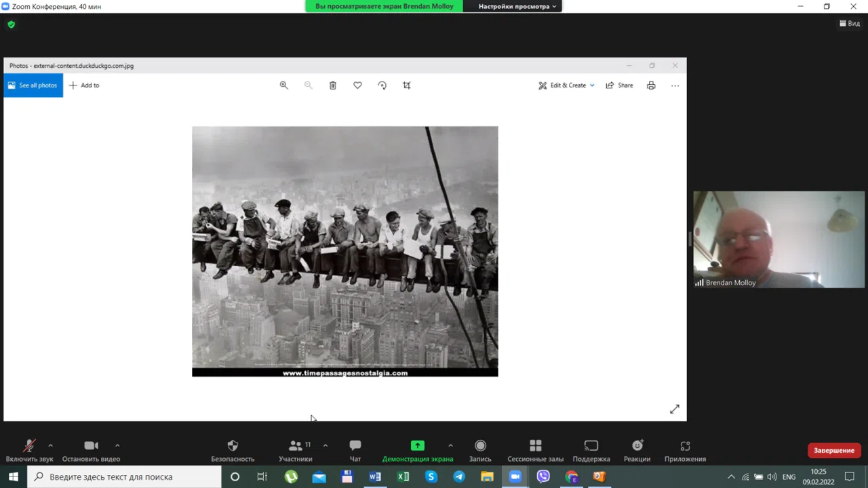Open Реакции reactions menu
This screenshot has width=868, height=488.
(637, 451)
